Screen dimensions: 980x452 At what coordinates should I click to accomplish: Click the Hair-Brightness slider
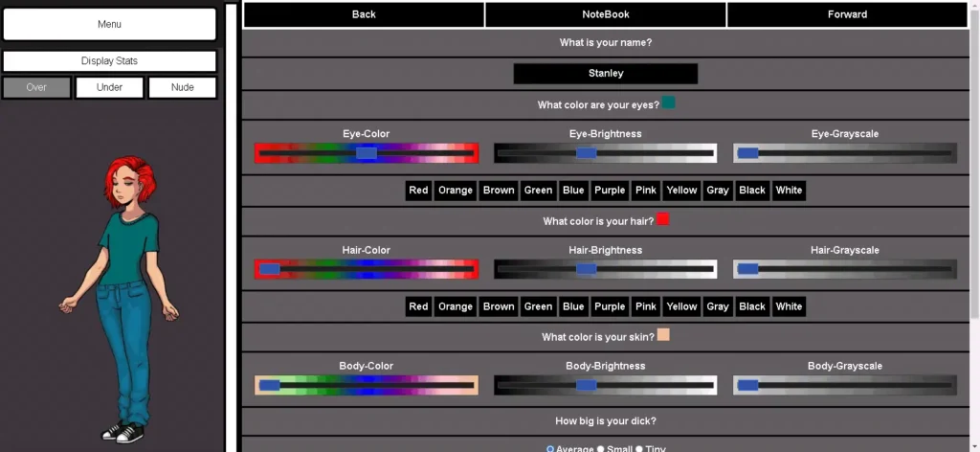pos(605,270)
